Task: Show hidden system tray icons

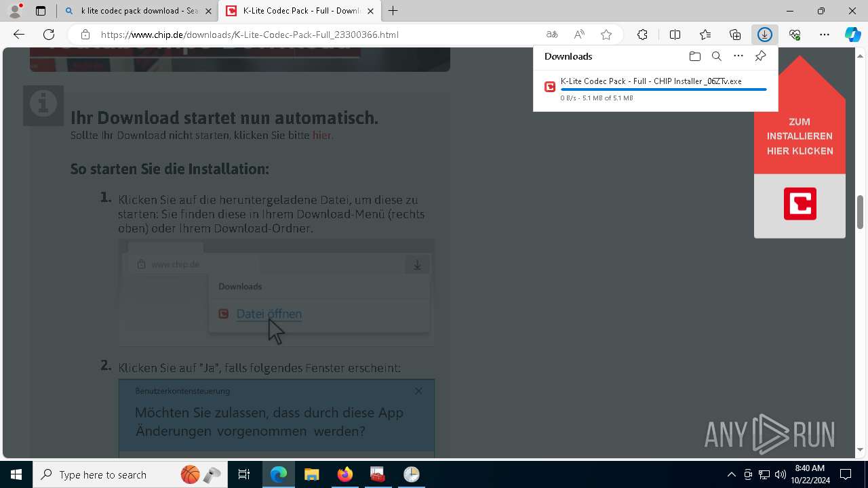Action: pos(731,474)
